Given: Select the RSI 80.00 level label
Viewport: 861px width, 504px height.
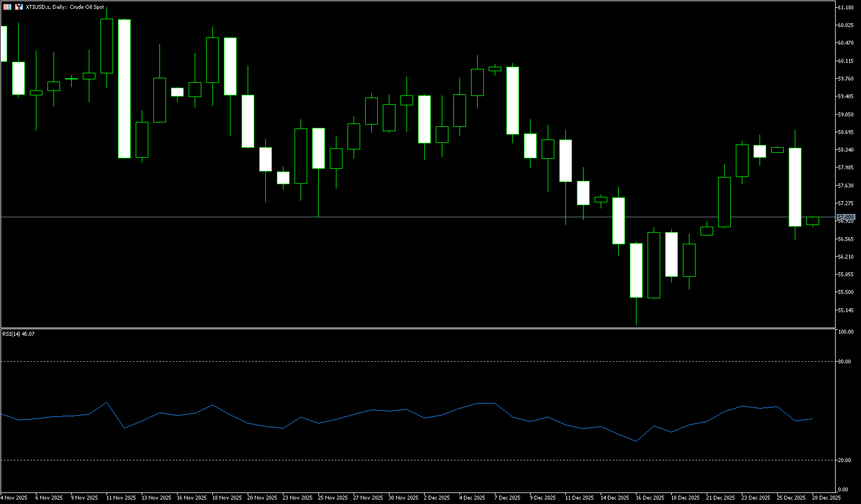Looking at the screenshot, I should 844,362.
